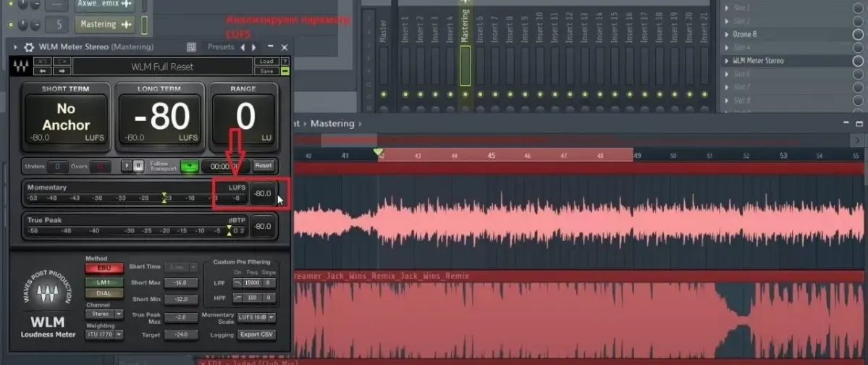Click the WLM Full Reset preset name field

coord(162,67)
